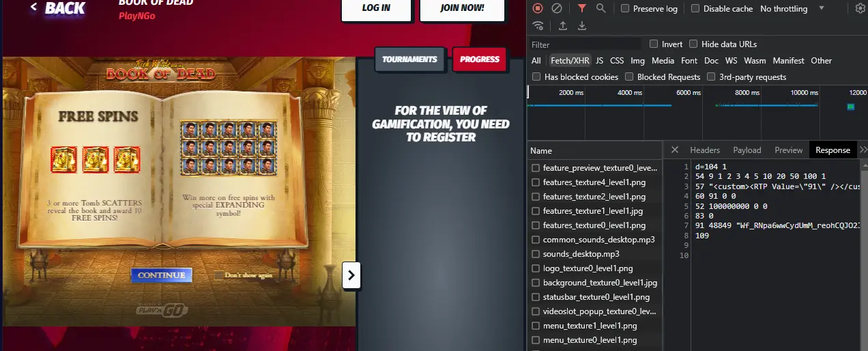868x351 pixels.
Task: Click the first Tomb scatter symbol
Action: click(x=63, y=159)
